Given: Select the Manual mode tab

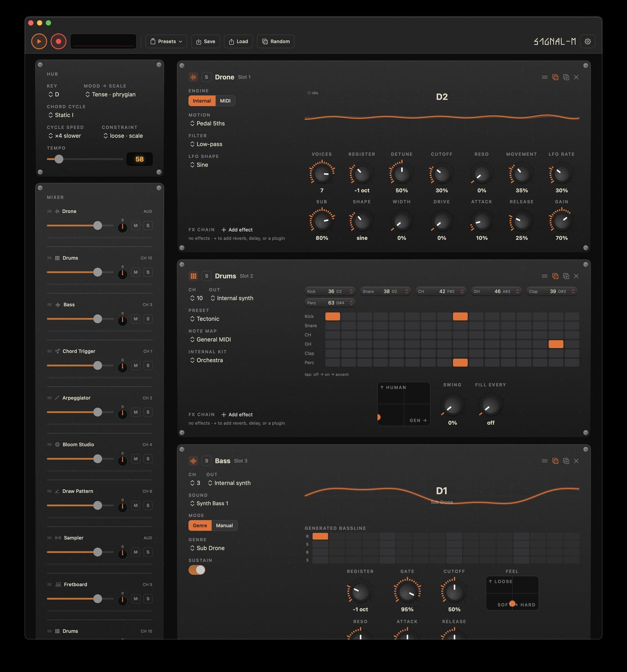Looking at the screenshot, I should 225,526.
